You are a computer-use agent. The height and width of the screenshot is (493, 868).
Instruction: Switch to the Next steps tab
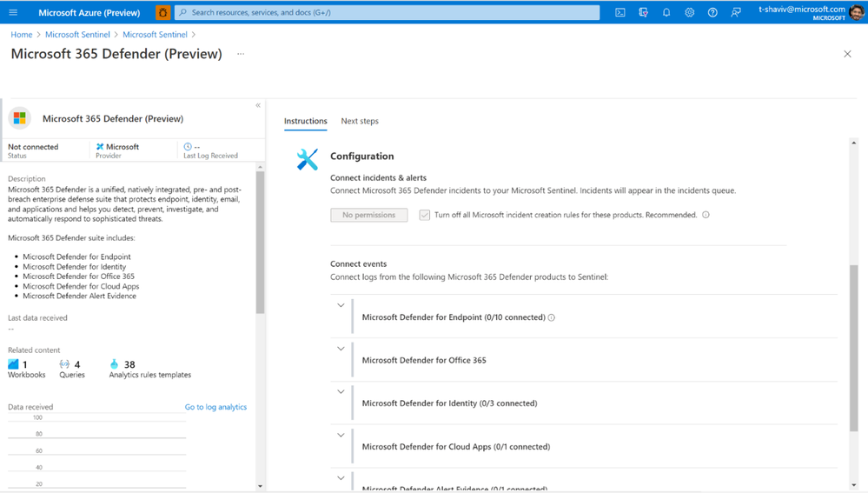(x=360, y=121)
